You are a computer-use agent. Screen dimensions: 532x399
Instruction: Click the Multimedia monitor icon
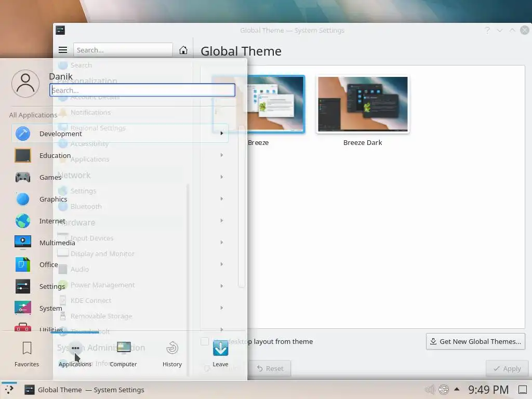pos(23,243)
